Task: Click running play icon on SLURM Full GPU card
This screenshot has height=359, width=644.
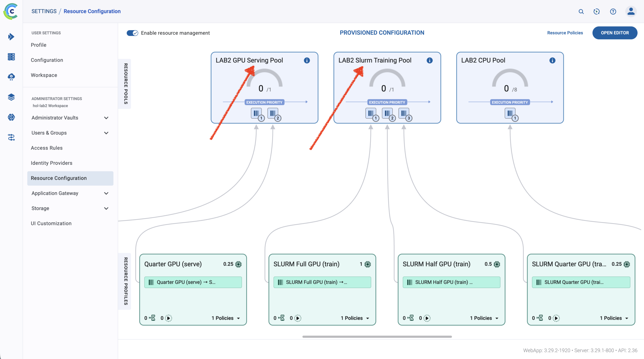Action: point(298,318)
